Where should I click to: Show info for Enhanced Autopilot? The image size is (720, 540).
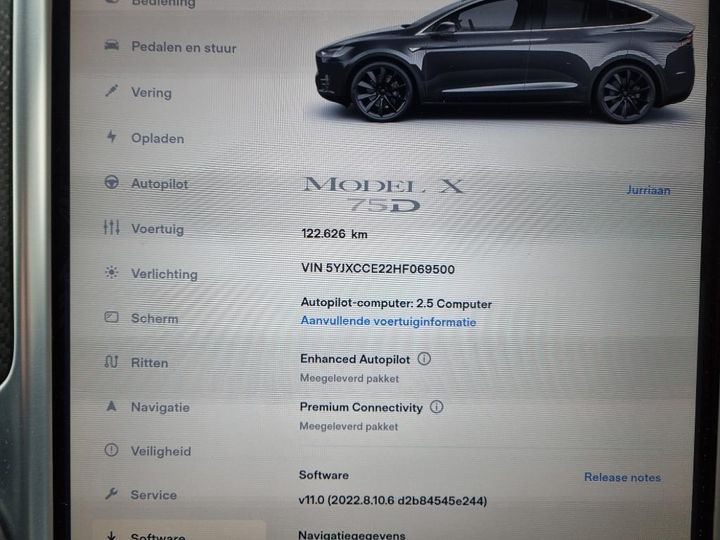pyautogui.click(x=424, y=359)
